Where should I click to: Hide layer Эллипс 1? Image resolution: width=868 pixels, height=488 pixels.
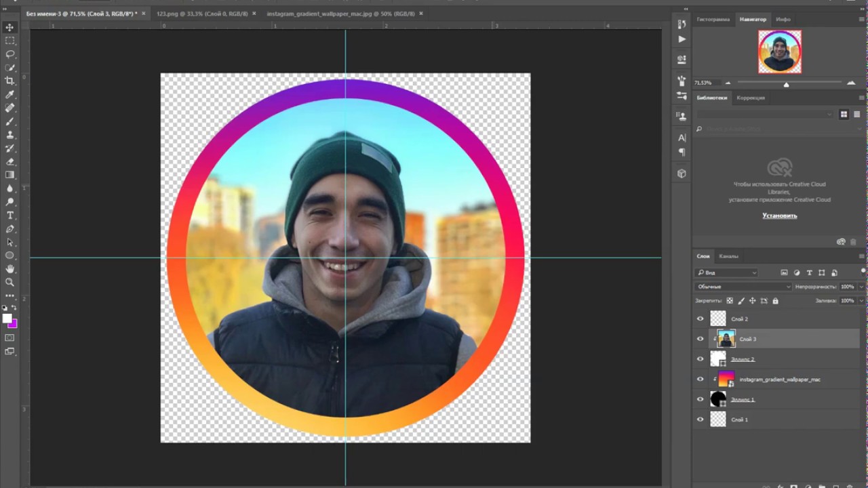701,400
